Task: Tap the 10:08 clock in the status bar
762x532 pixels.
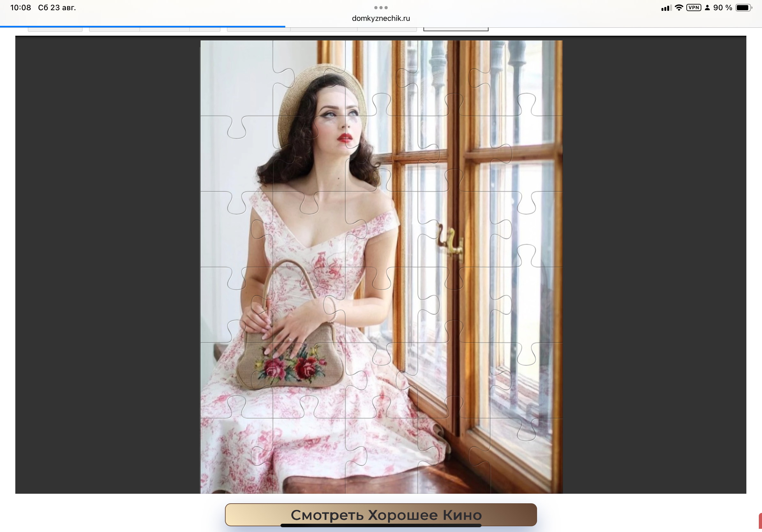Action: 20,8
